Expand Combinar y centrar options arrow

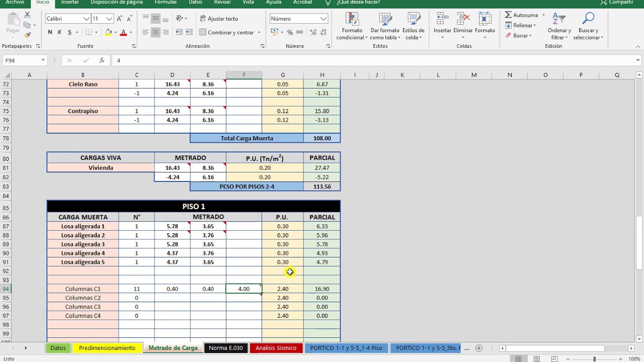pos(259,33)
